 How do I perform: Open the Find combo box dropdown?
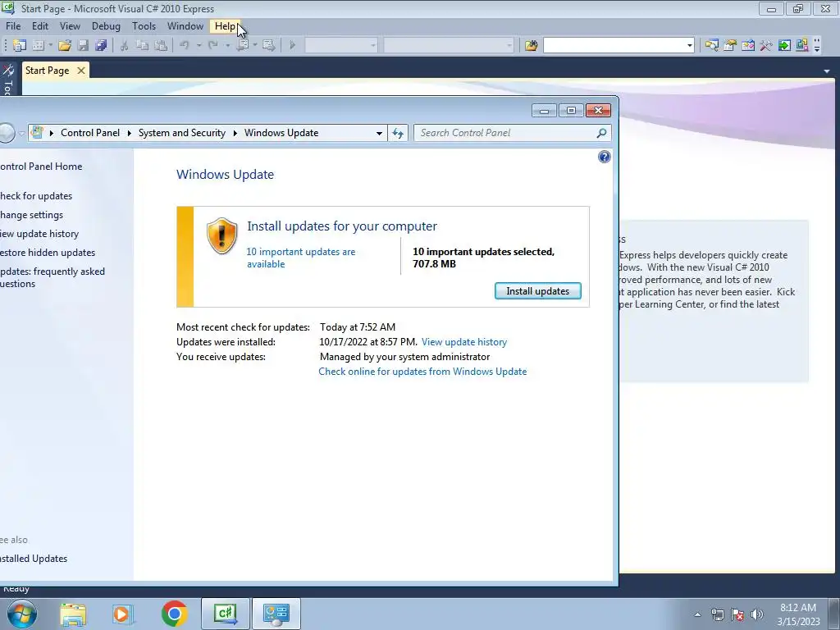tap(689, 46)
